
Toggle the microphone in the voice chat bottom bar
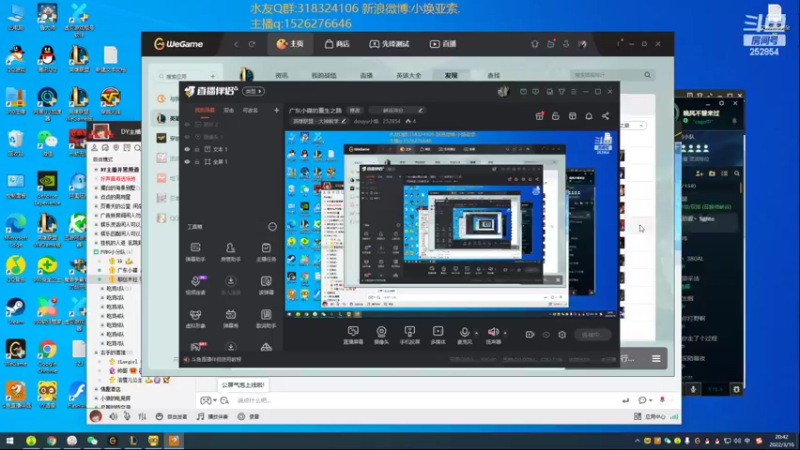tap(127, 416)
